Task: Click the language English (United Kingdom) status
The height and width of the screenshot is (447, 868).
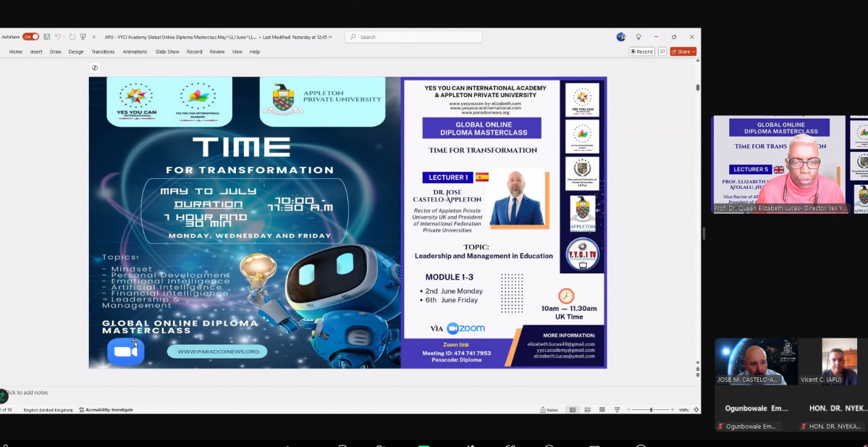Action: 49,410
